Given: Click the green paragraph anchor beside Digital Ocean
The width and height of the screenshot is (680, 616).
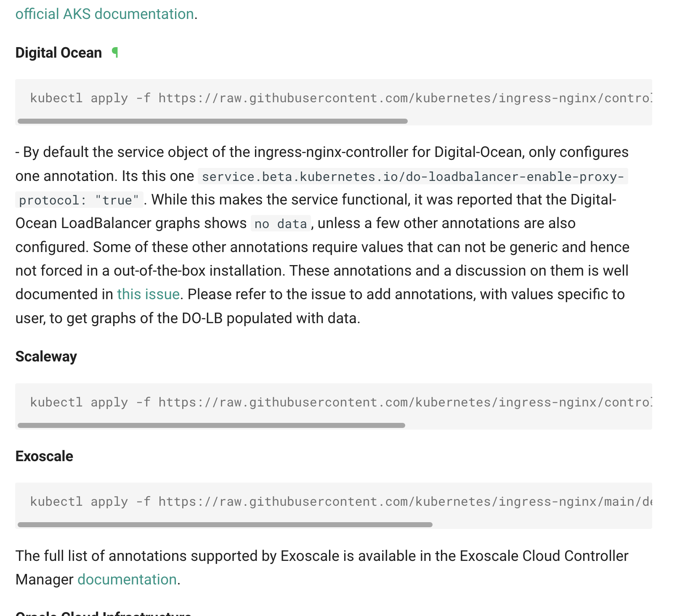Looking at the screenshot, I should tap(114, 52).
